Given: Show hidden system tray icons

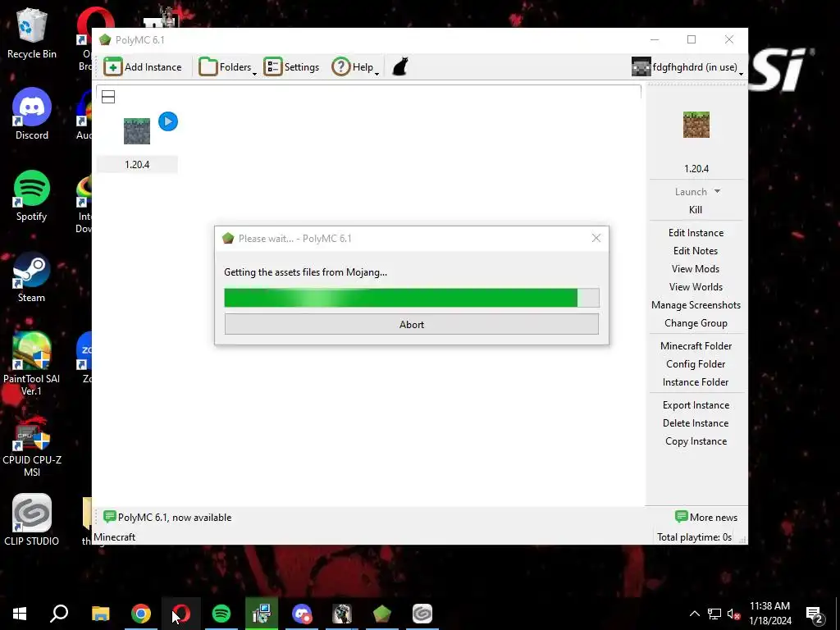Looking at the screenshot, I should (694, 614).
